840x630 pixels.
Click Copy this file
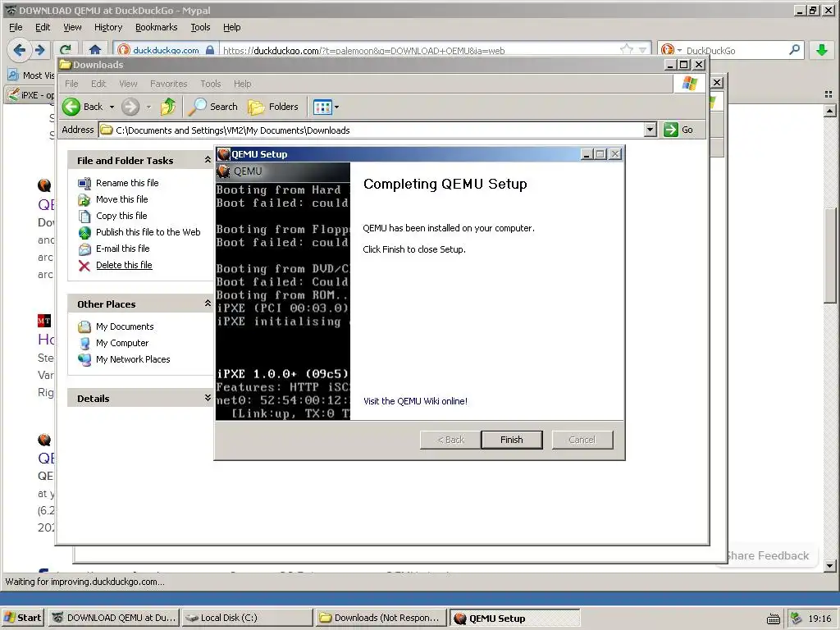pos(121,216)
